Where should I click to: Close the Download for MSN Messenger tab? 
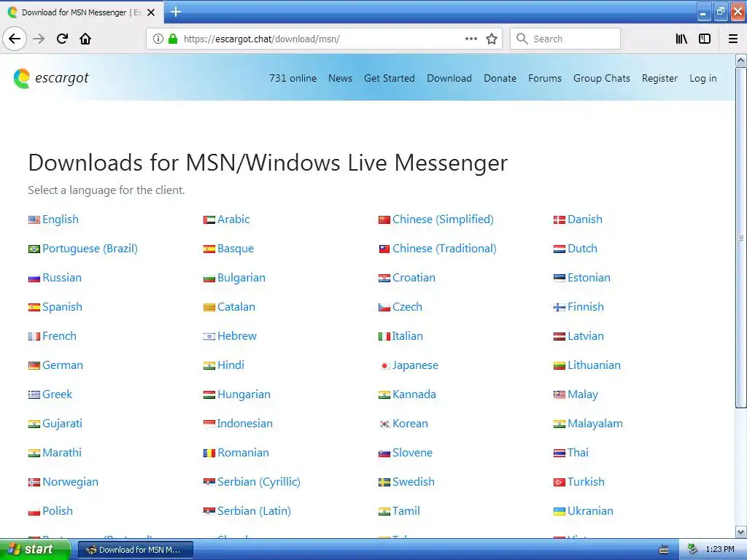coord(151,12)
